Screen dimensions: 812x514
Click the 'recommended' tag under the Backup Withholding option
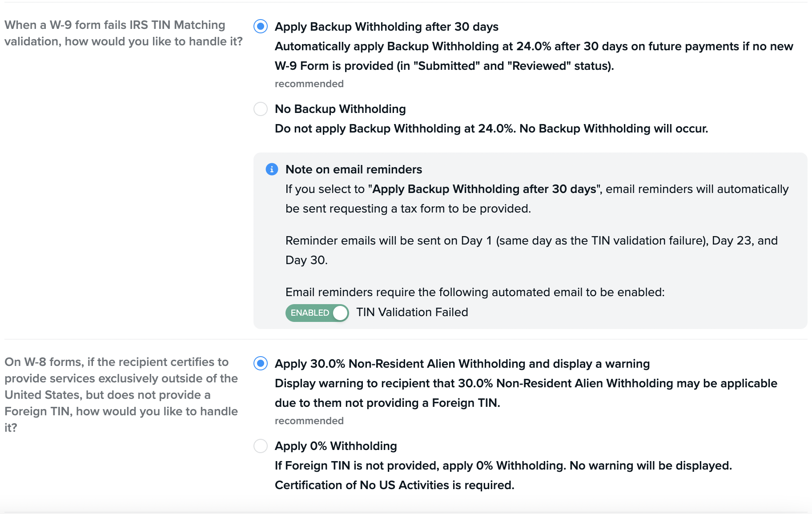(x=309, y=84)
